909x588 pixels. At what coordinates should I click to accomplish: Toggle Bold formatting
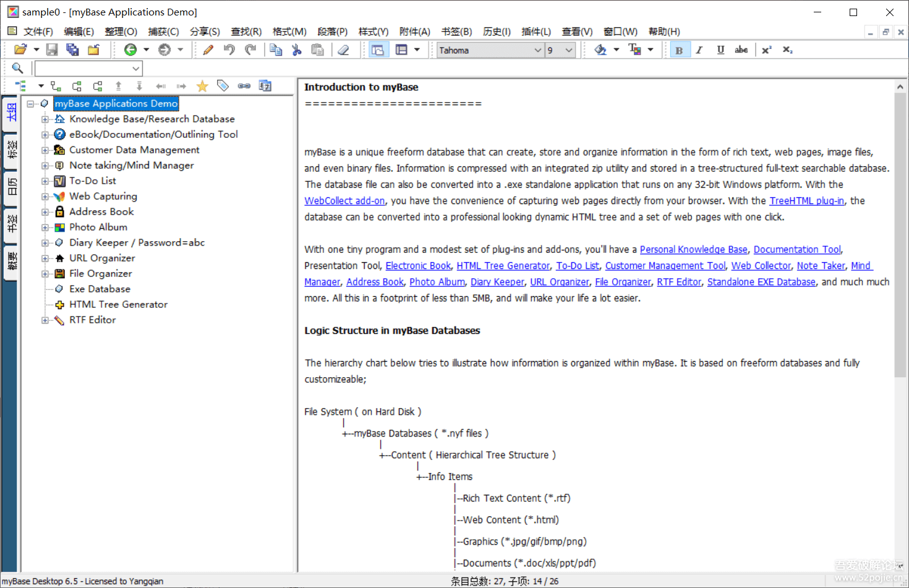tap(679, 50)
